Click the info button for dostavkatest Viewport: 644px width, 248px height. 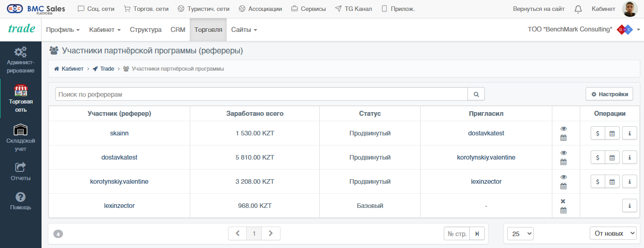[x=629, y=157]
